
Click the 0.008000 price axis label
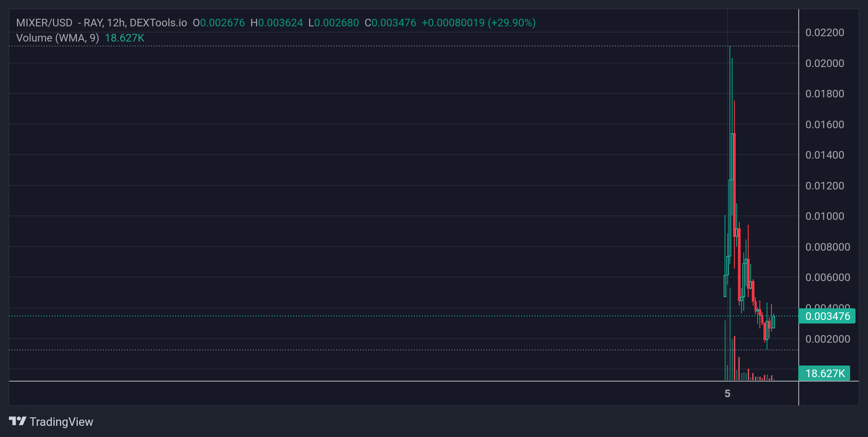tap(828, 247)
